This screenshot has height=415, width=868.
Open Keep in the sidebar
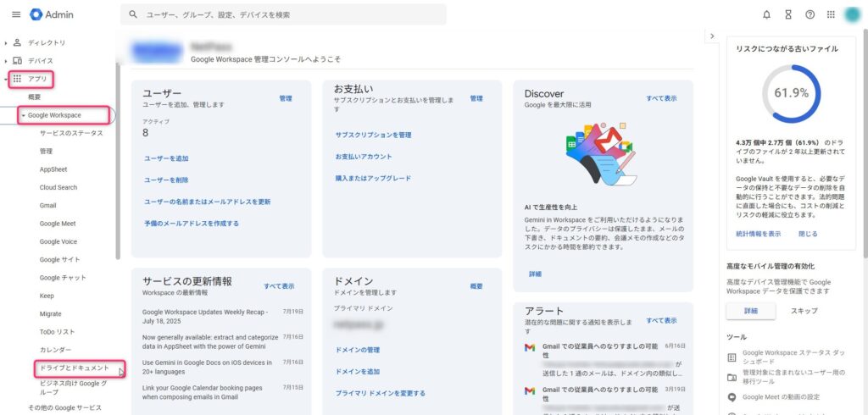tap(47, 296)
